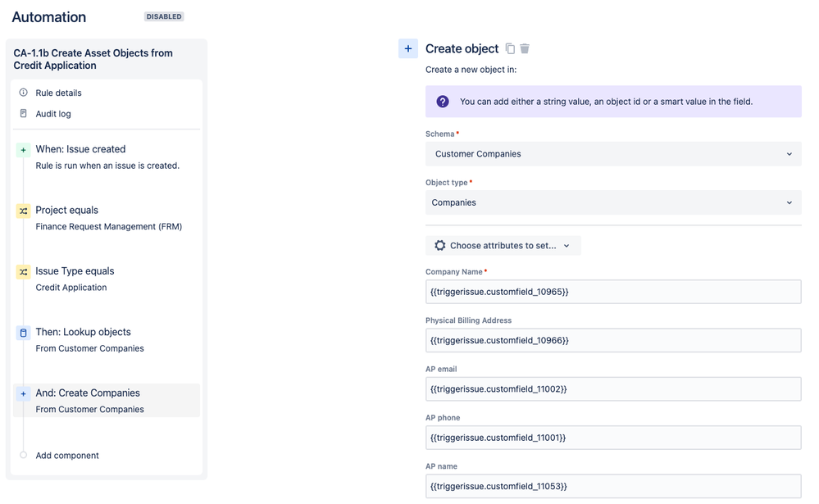Image resolution: width=819 pixels, height=504 pixels.
Task: Click the Credit Application condition value
Action: point(71,288)
